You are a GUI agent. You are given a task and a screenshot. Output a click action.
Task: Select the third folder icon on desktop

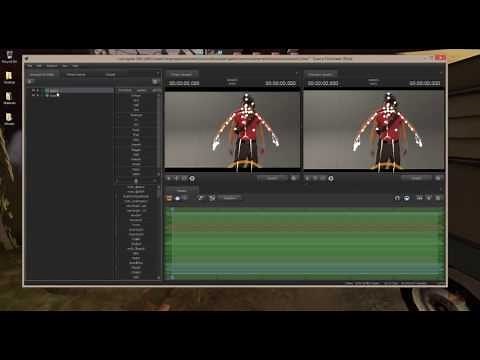pos(9,119)
